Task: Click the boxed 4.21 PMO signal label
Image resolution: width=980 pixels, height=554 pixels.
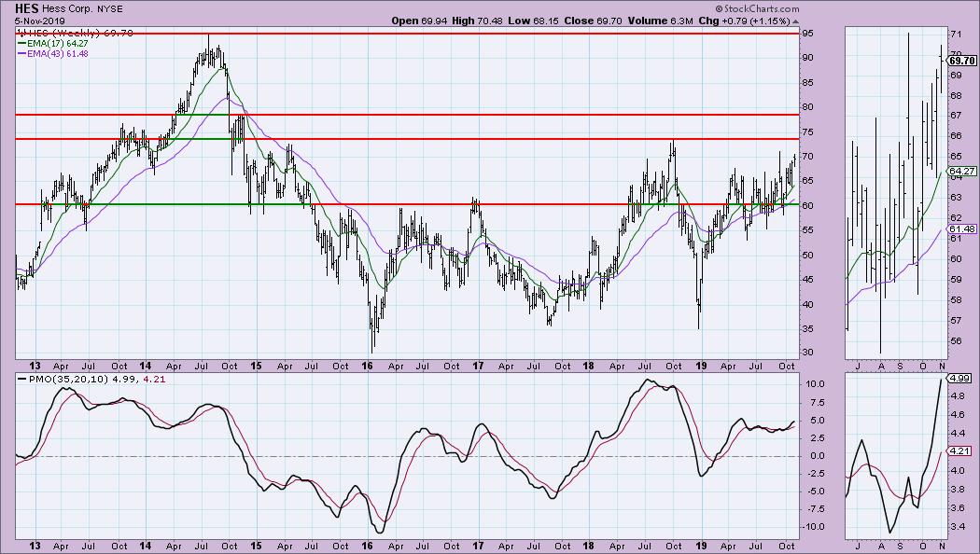Action: (x=959, y=451)
